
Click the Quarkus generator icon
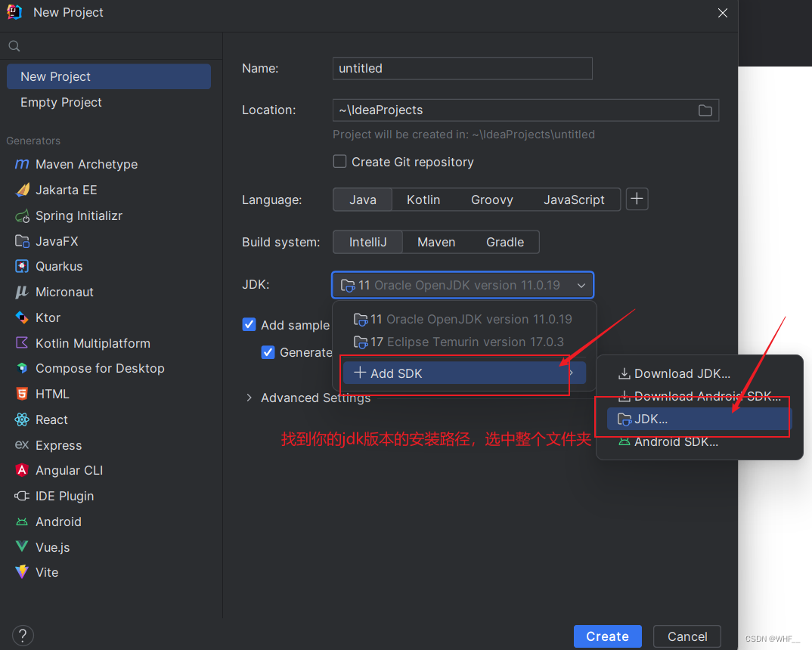22,267
